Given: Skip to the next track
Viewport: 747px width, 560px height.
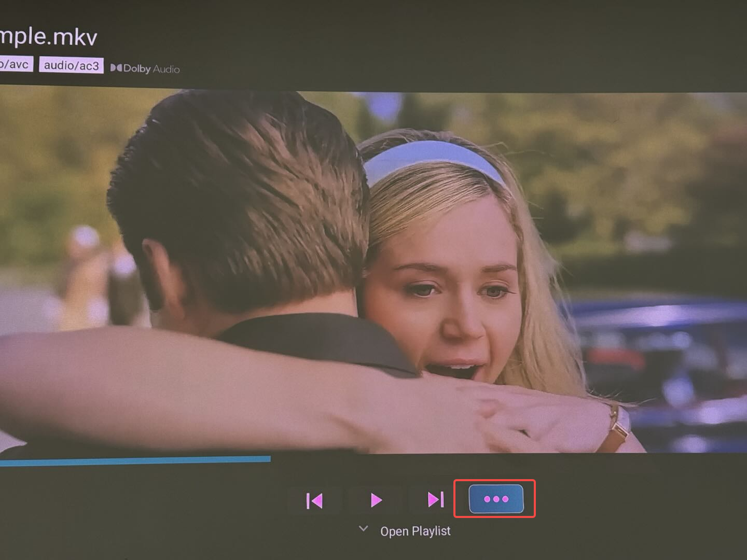Looking at the screenshot, I should (x=436, y=499).
